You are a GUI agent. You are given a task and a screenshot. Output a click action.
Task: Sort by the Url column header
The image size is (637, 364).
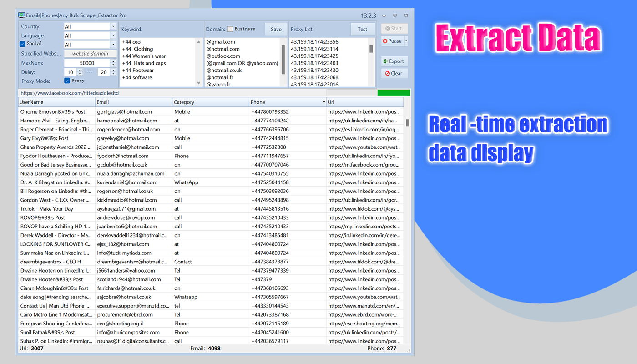[365, 102]
